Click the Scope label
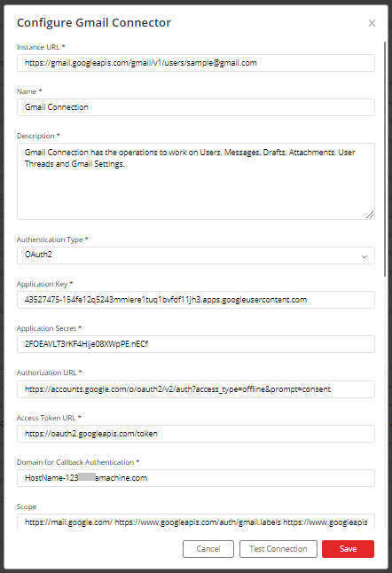Image resolution: width=392 pixels, height=573 pixels. (27, 506)
